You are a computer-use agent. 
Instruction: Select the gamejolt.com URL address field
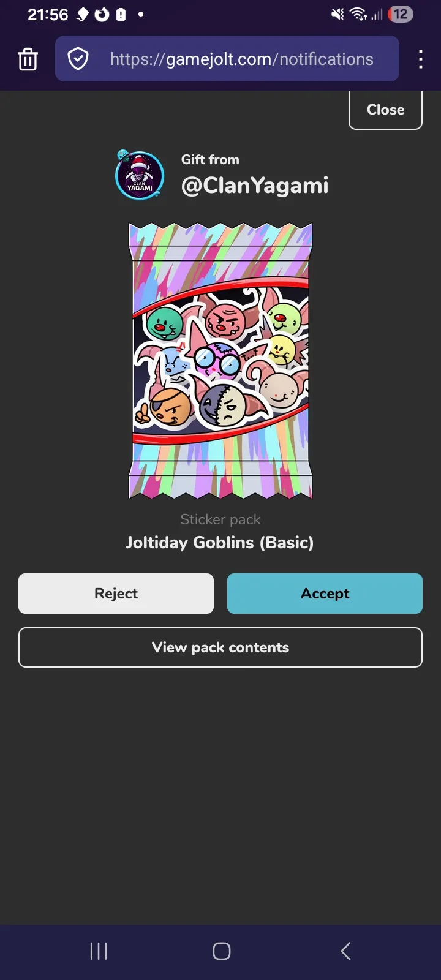[x=227, y=59]
